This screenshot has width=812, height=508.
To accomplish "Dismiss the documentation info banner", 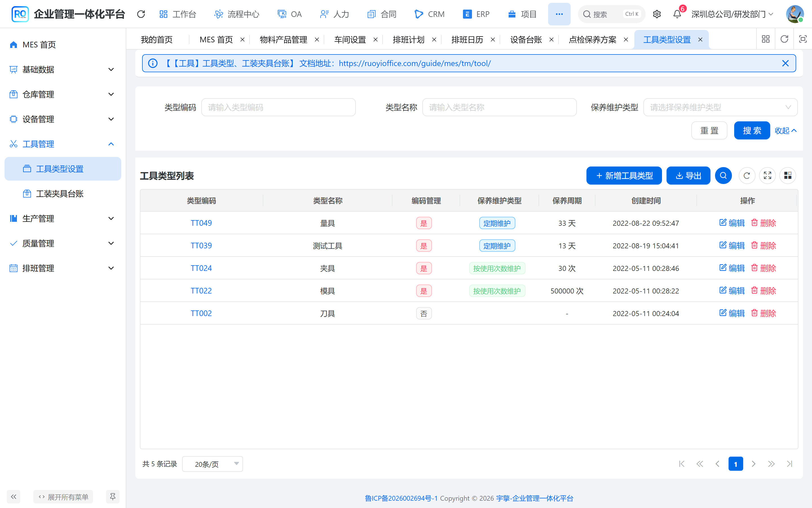I will tap(785, 63).
